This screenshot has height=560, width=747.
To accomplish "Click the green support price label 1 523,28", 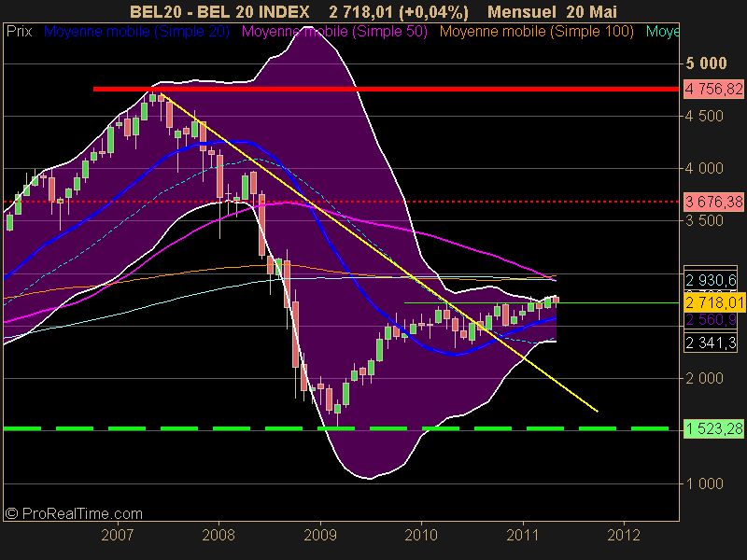I will (x=713, y=429).
